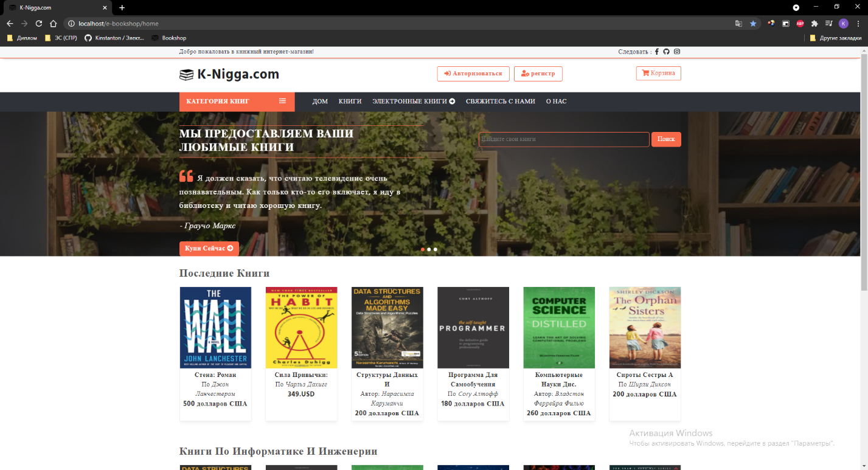The height and width of the screenshot is (470, 868).
Task: Click the 500 долларов США price
Action: (215, 404)
